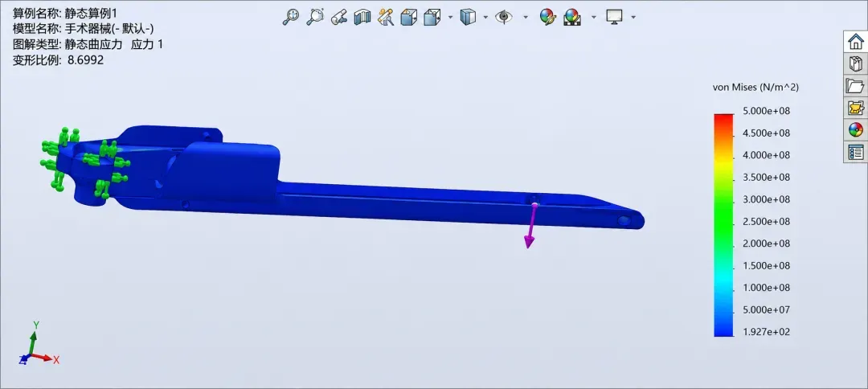
Task: Open the View Palette task pane tab
Action: [x=856, y=108]
